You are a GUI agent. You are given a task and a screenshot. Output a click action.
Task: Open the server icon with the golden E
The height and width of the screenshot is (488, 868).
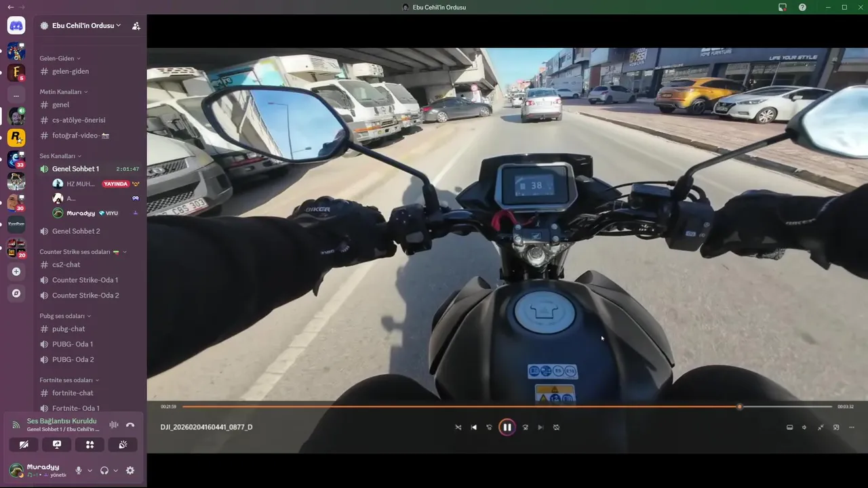[16, 72]
